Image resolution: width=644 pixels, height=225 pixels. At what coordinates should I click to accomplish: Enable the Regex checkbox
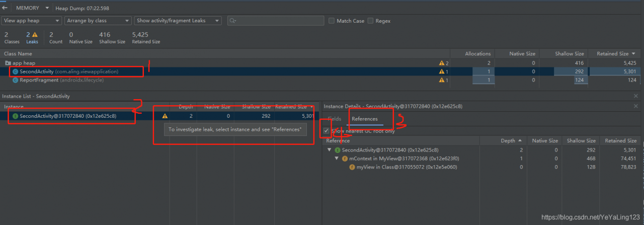[370, 21]
